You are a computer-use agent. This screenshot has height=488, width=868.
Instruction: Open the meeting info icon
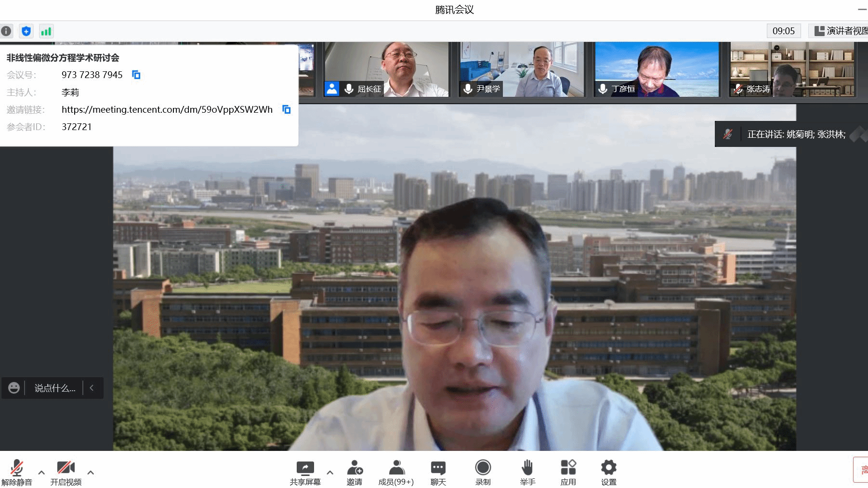[x=6, y=31]
